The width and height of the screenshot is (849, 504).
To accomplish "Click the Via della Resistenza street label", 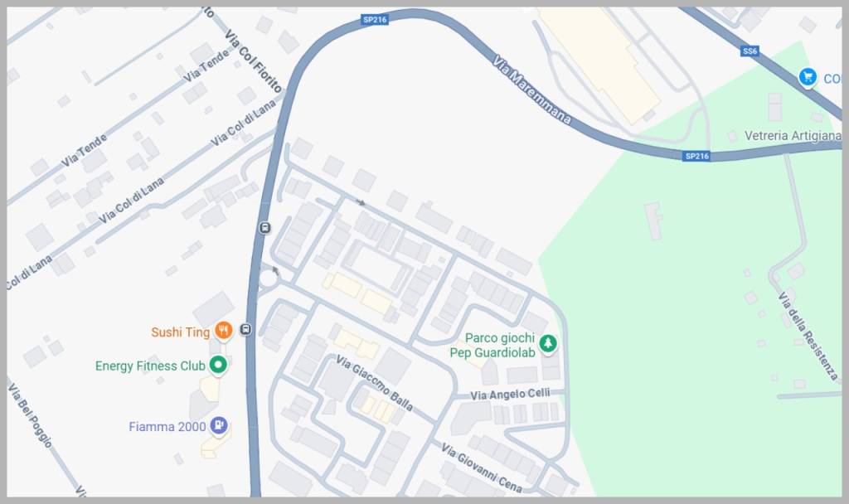I will coord(808,336).
